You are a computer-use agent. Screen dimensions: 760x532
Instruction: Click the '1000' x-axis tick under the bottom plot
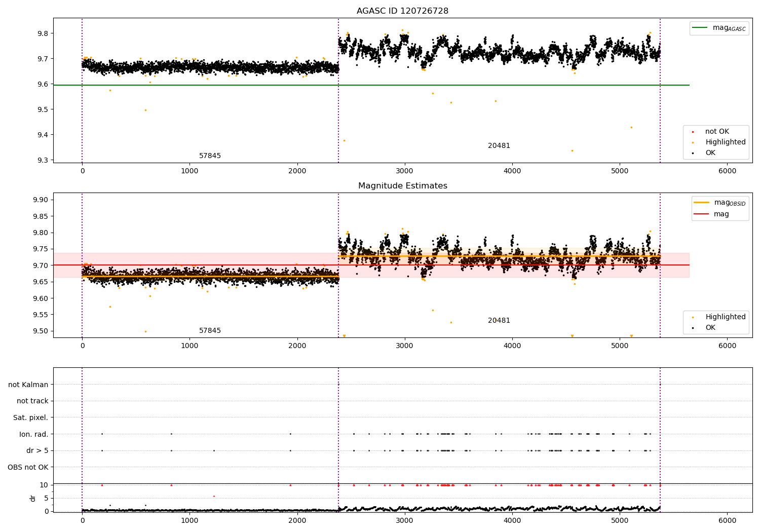[189, 520]
